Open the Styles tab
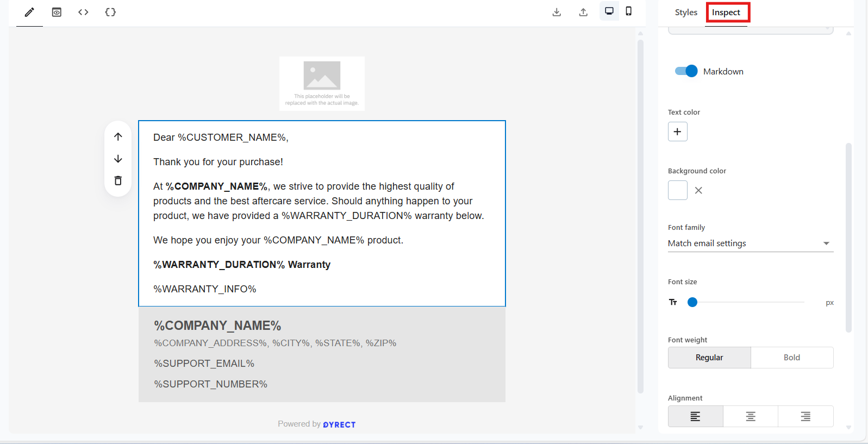 [x=686, y=12]
